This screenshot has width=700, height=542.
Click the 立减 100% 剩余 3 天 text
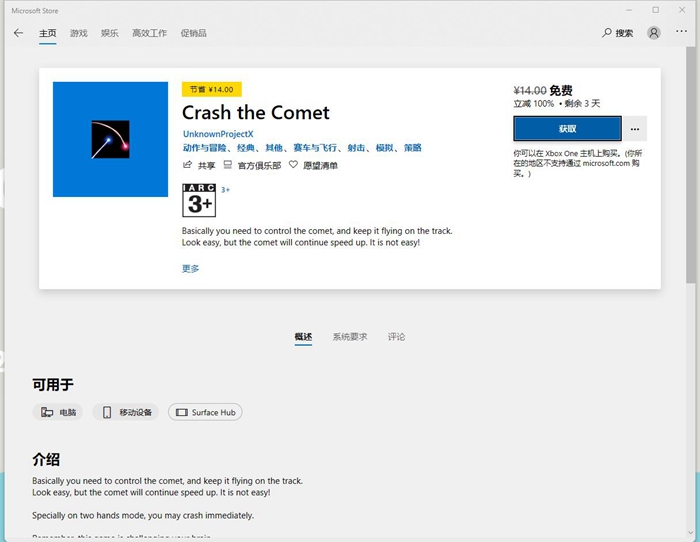pyautogui.click(x=557, y=104)
